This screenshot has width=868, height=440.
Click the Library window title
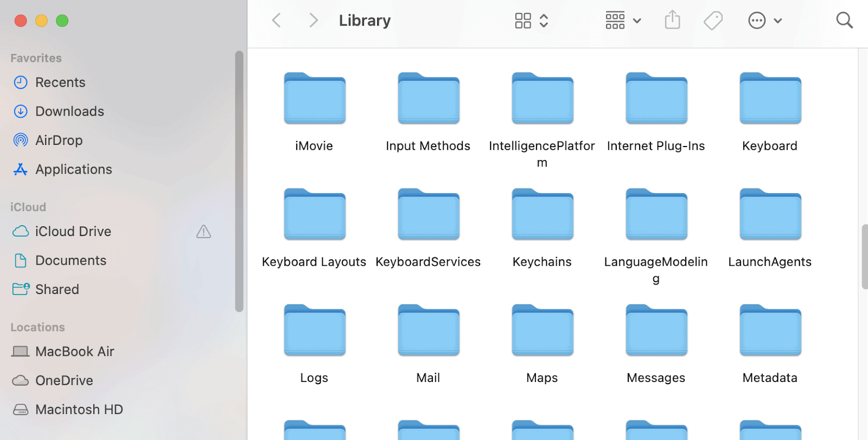(x=365, y=21)
